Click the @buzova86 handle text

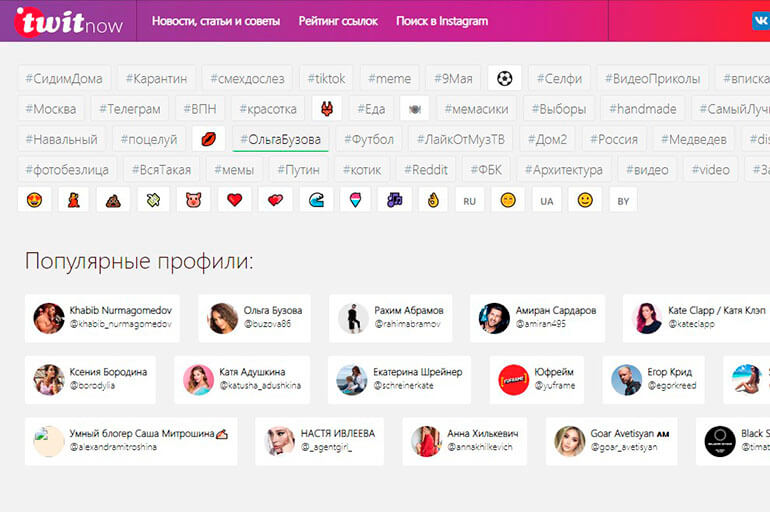[268, 324]
